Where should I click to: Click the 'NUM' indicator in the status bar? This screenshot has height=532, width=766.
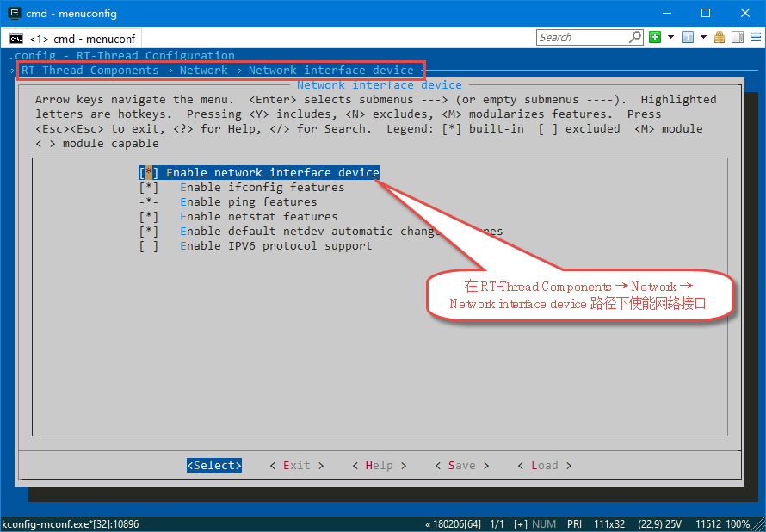(x=544, y=524)
